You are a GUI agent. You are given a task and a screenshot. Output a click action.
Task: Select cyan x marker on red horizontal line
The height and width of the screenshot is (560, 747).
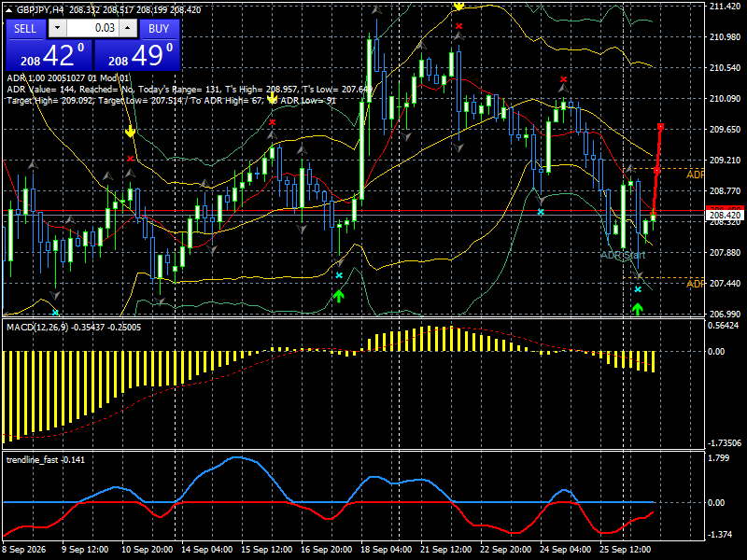pos(541,212)
